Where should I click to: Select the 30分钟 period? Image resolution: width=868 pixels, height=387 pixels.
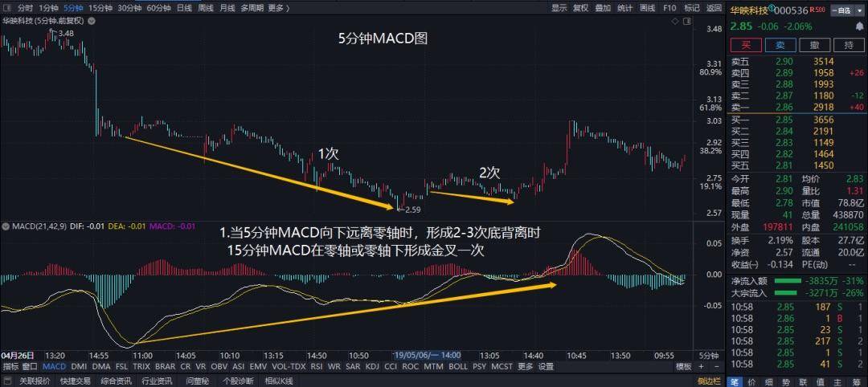tap(129, 8)
